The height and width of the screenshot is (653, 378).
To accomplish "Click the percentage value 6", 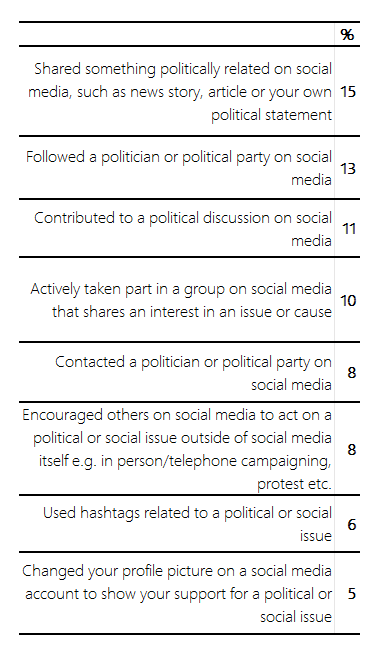I will [352, 524].
